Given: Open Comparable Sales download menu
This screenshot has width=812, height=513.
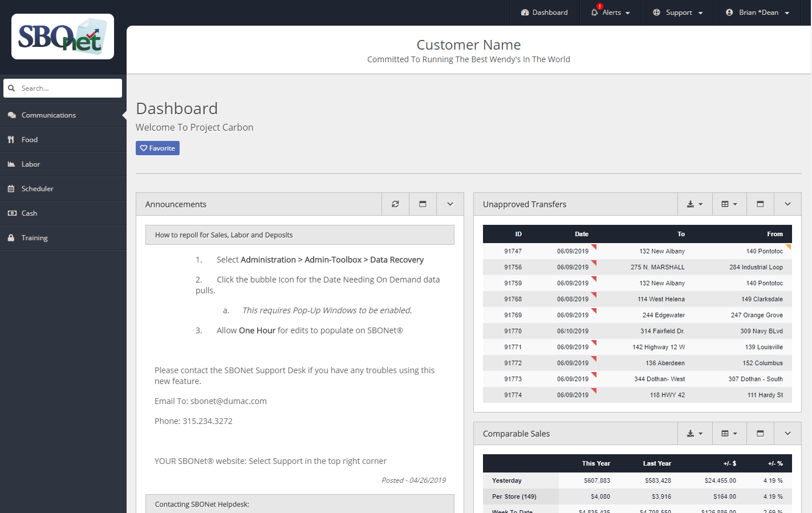Looking at the screenshot, I should [x=695, y=434].
